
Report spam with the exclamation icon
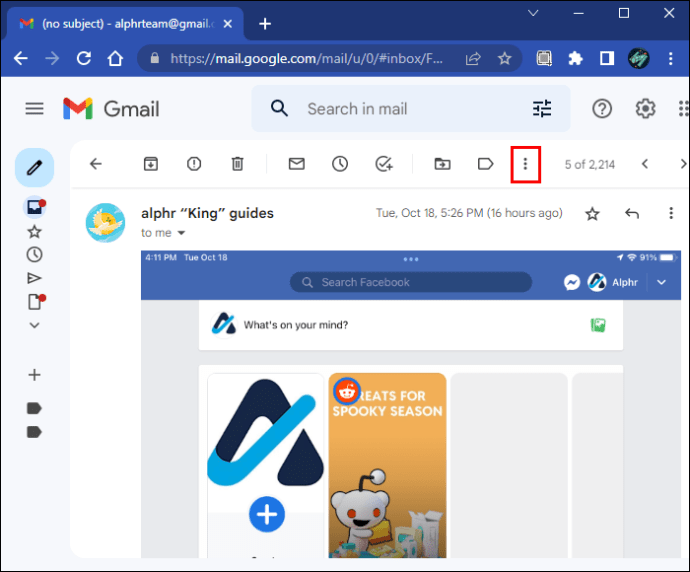[194, 164]
